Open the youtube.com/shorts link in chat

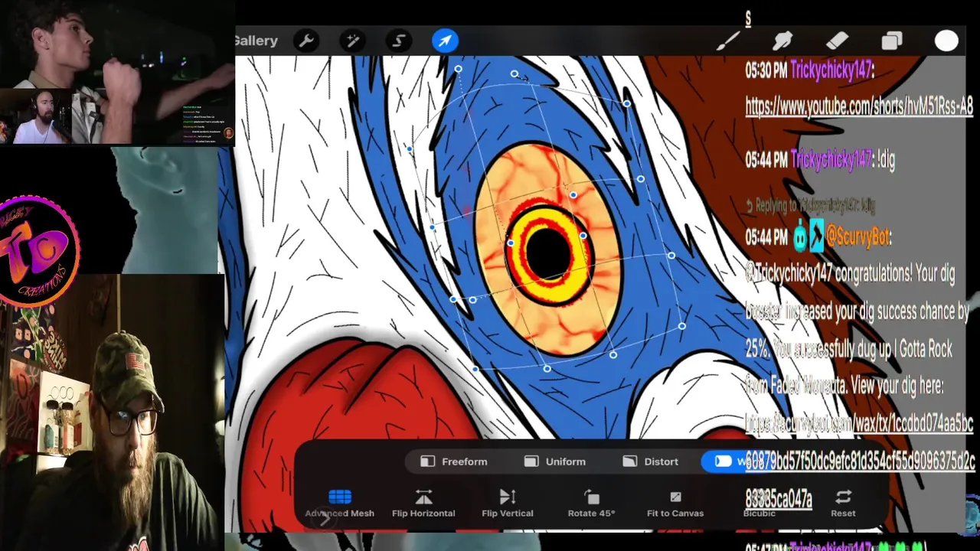click(x=859, y=107)
